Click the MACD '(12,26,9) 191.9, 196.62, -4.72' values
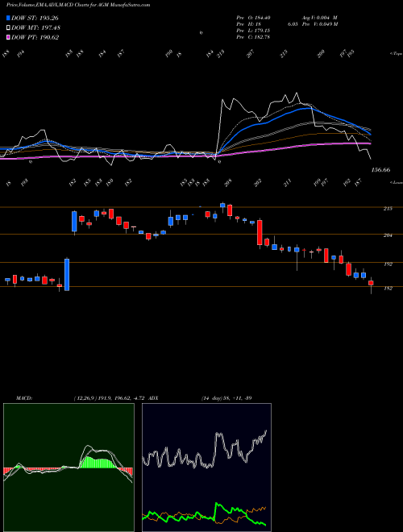The image size is (403, 532). [110, 398]
